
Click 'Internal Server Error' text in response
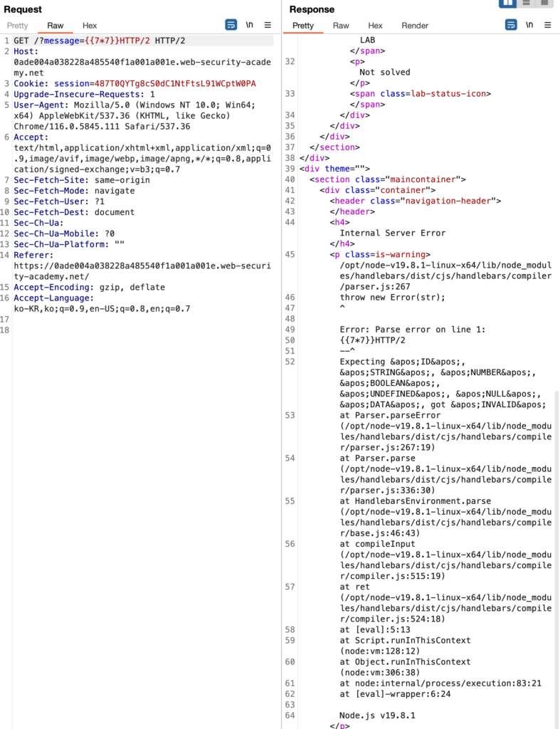393,233
